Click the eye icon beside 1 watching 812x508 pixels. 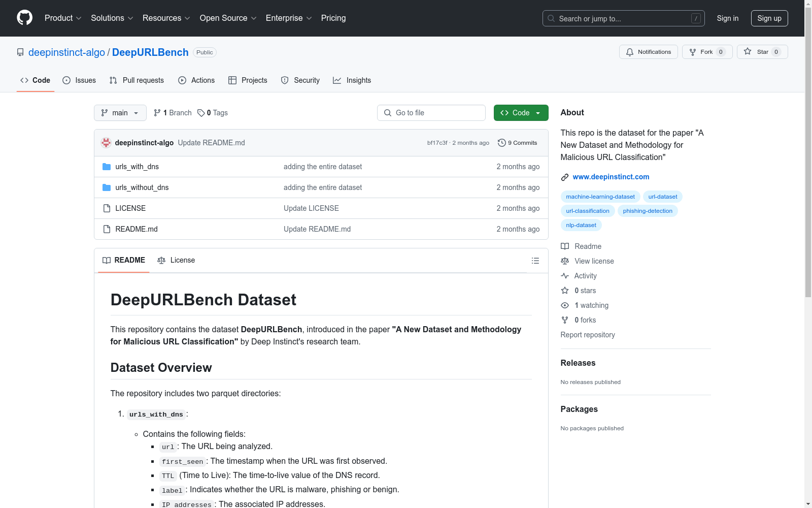565,305
